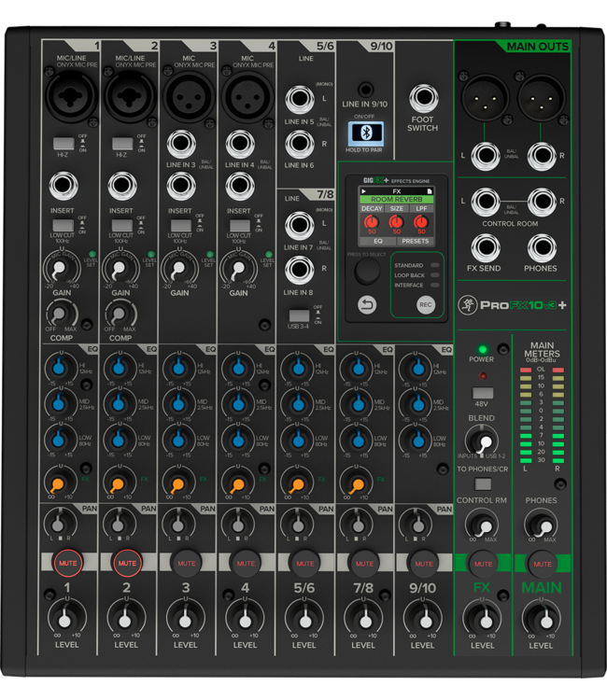Click the ROOM REVERB preset name
Screen dimensions: 607x700
pyautogui.click(x=397, y=200)
